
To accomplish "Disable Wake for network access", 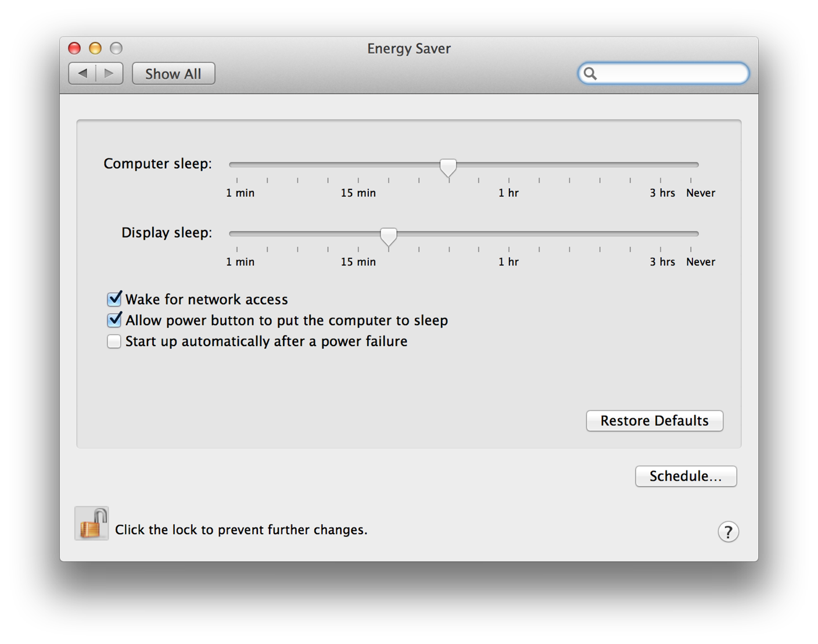I will [x=114, y=298].
